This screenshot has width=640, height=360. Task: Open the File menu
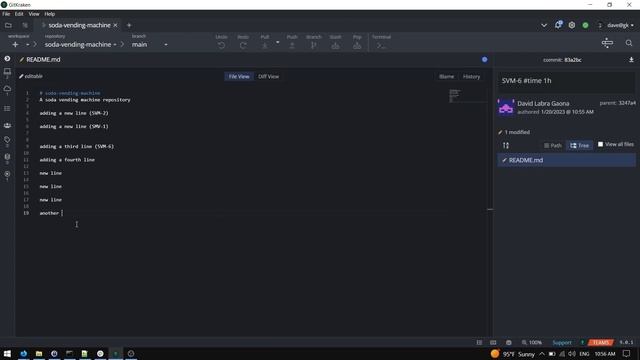[x=6, y=14]
